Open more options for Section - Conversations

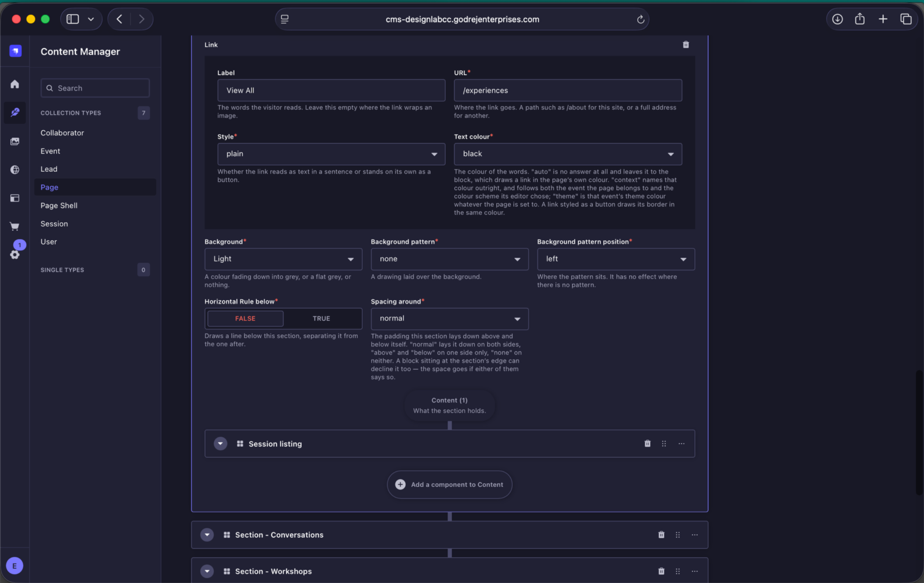[x=695, y=535]
